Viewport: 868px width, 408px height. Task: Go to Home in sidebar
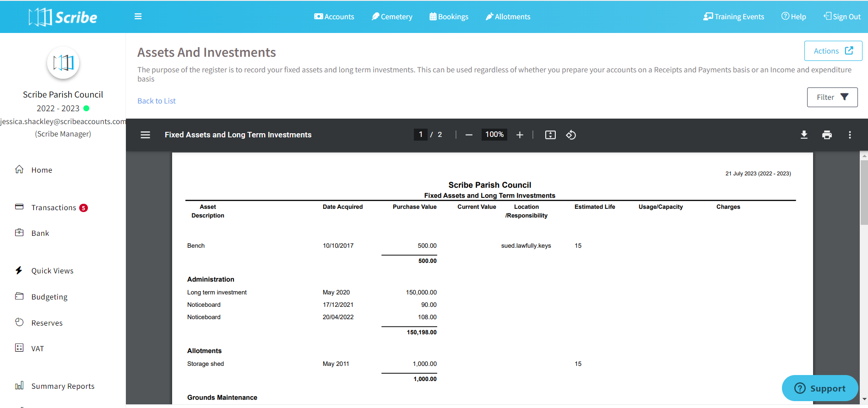42,170
